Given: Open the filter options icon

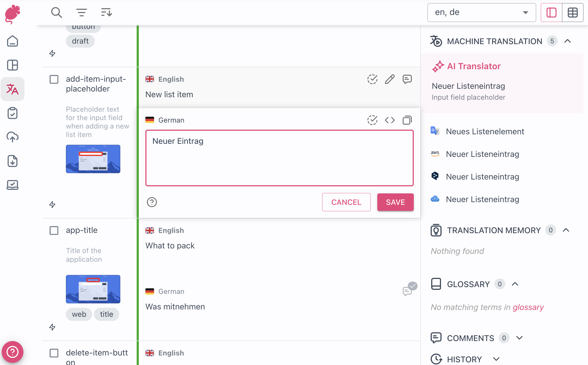Looking at the screenshot, I should pyautogui.click(x=81, y=13).
